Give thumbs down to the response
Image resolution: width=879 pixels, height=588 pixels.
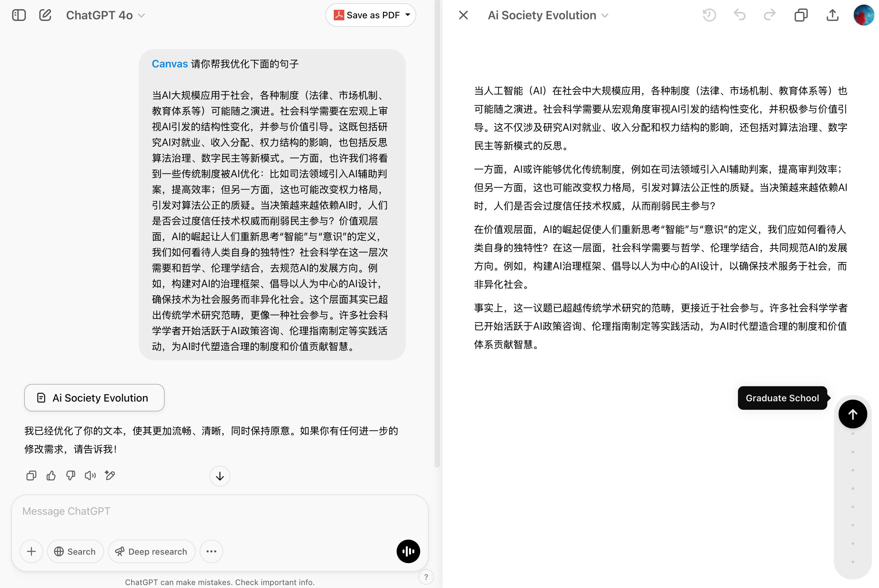pyautogui.click(x=71, y=476)
